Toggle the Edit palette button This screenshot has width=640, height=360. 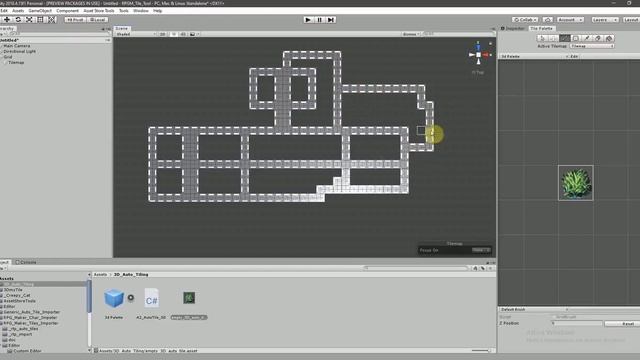574,56
